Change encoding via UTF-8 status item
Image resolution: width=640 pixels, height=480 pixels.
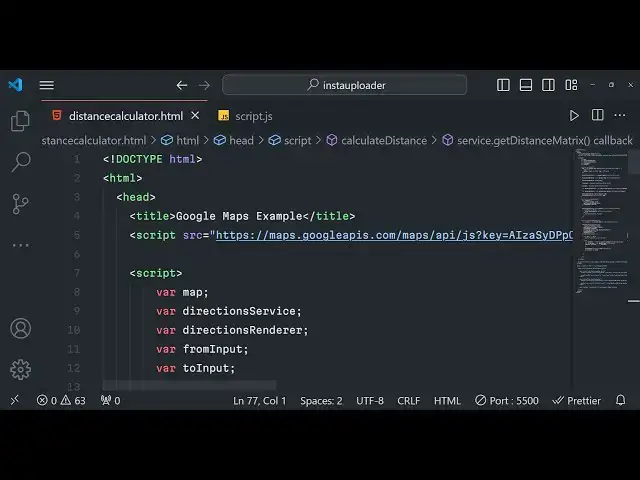click(x=370, y=400)
